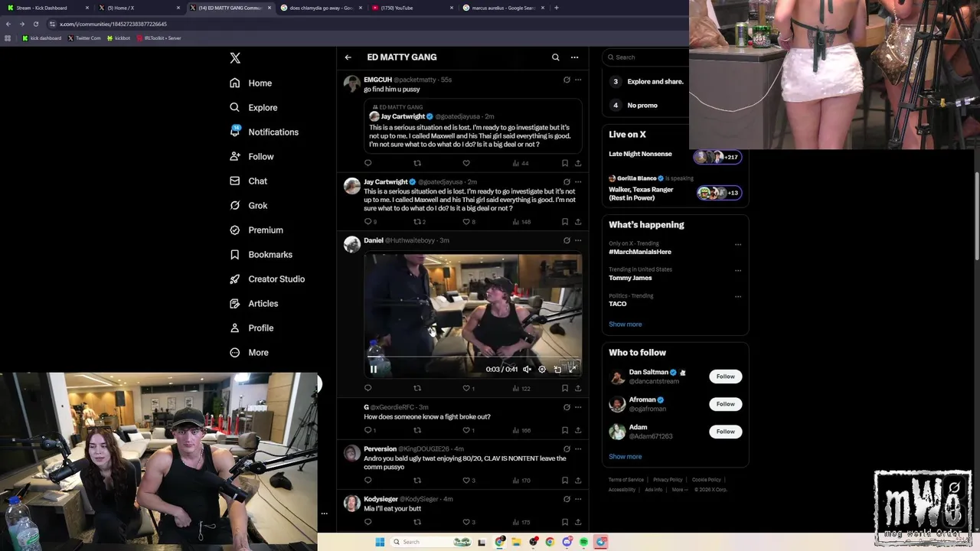Follow Dan Saltman
This screenshot has height=551, width=980.
click(725, 377)
